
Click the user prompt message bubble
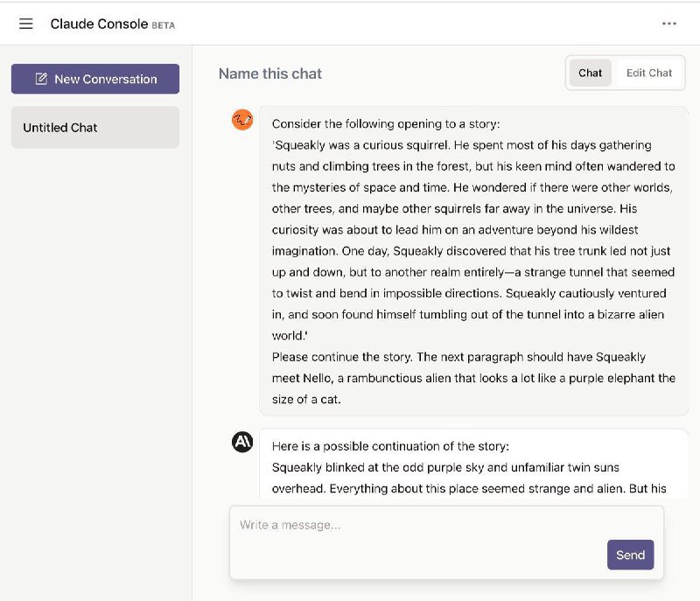[473, 261]
